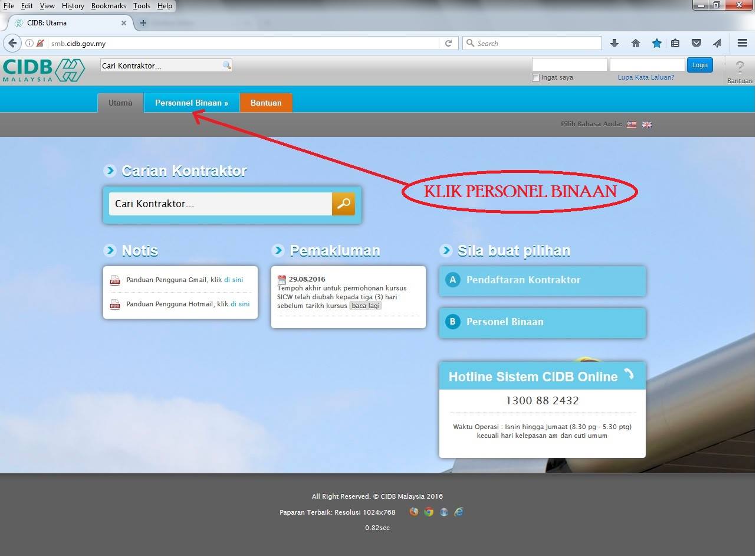This screenshot has height=556, width=756.
Task: Open a new tab with the plus button
Action: coord(143,23)
